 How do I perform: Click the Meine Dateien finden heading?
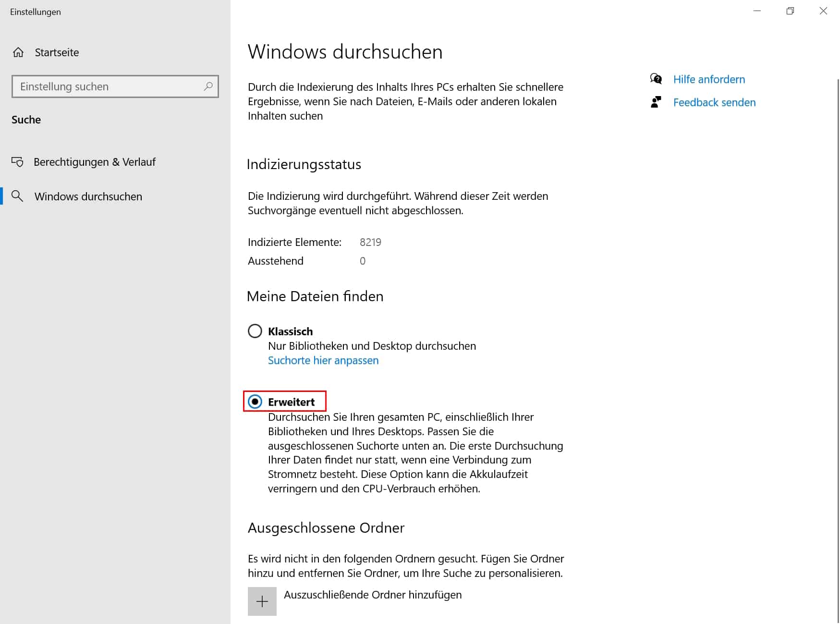pyautogui.click(x=315, y=296)
